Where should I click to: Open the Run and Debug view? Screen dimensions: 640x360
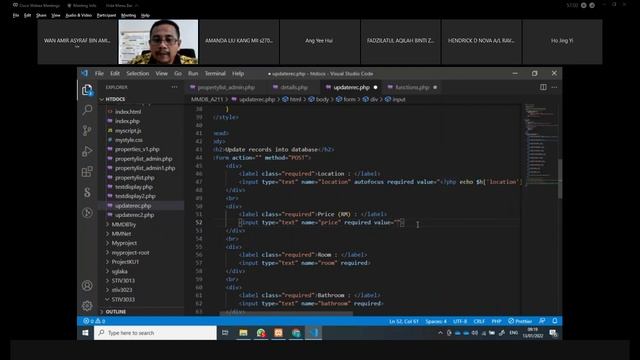[x=87, y=151]
